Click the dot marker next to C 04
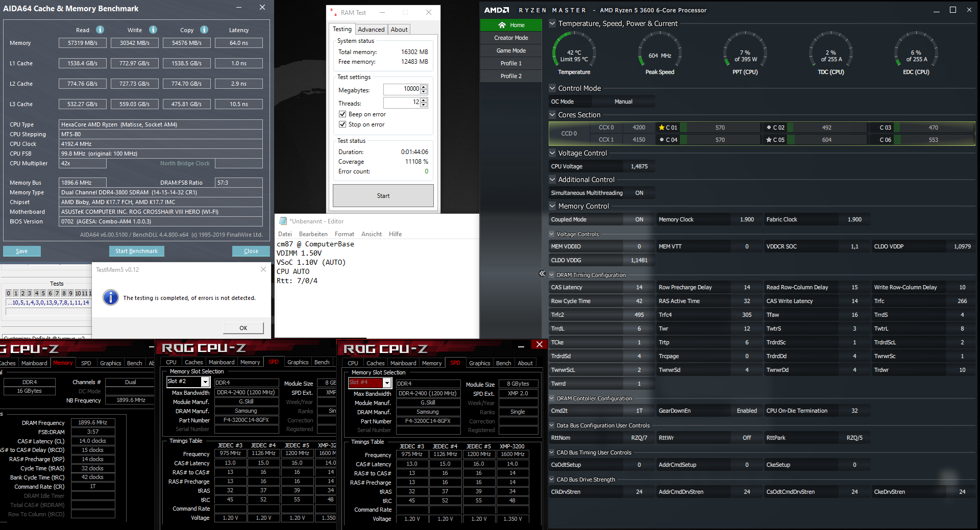Screen dimensions: 980x530 (661, 140)
